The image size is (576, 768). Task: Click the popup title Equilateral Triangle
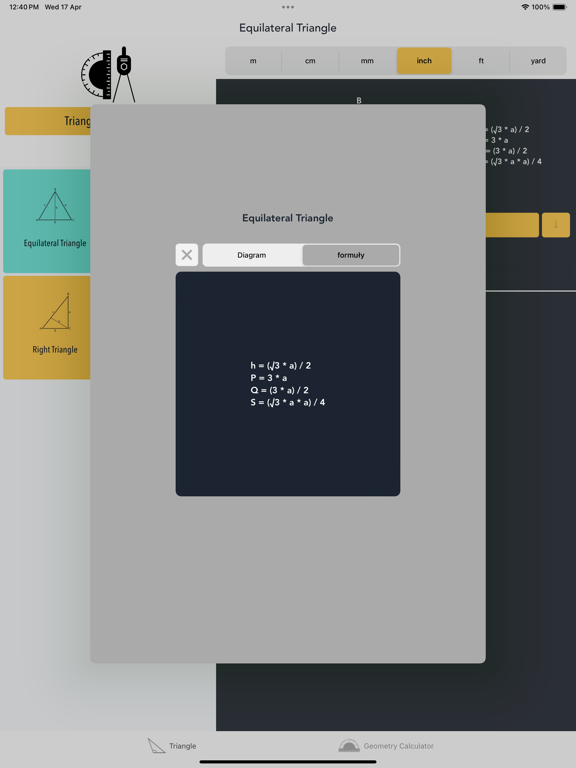point(288,218)
